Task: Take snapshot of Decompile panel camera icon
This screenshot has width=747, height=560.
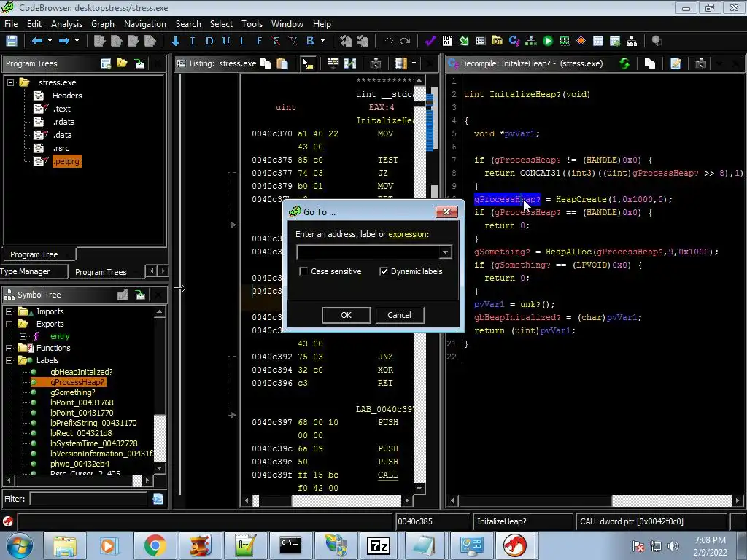Action: click(x=700, y=63)
